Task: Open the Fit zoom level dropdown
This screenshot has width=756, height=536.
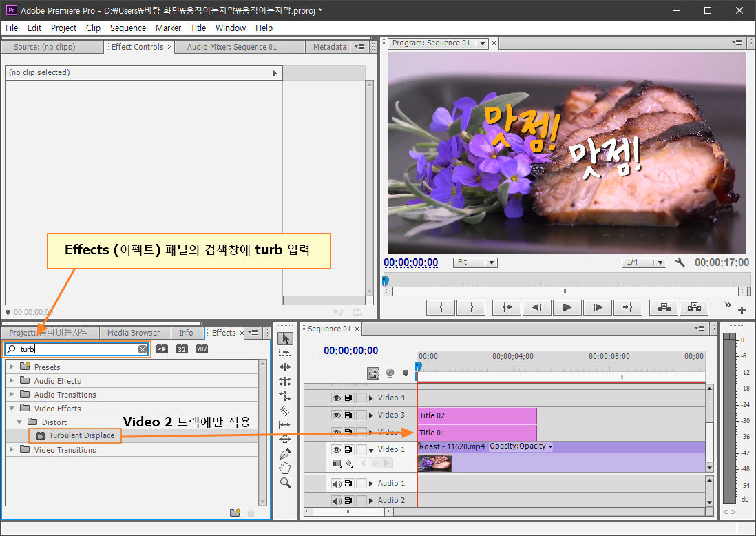Action: [475, 262]
